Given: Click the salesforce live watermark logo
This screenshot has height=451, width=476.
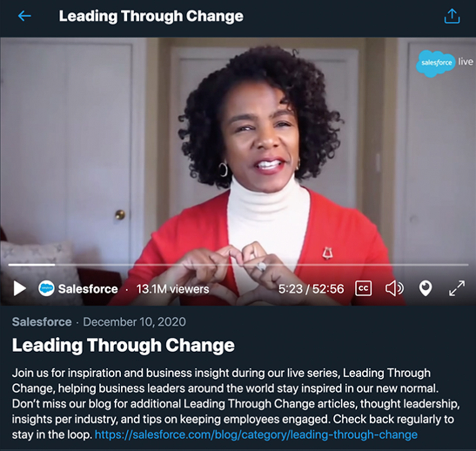Looking at the screenshot, I should tap(444, 63).
